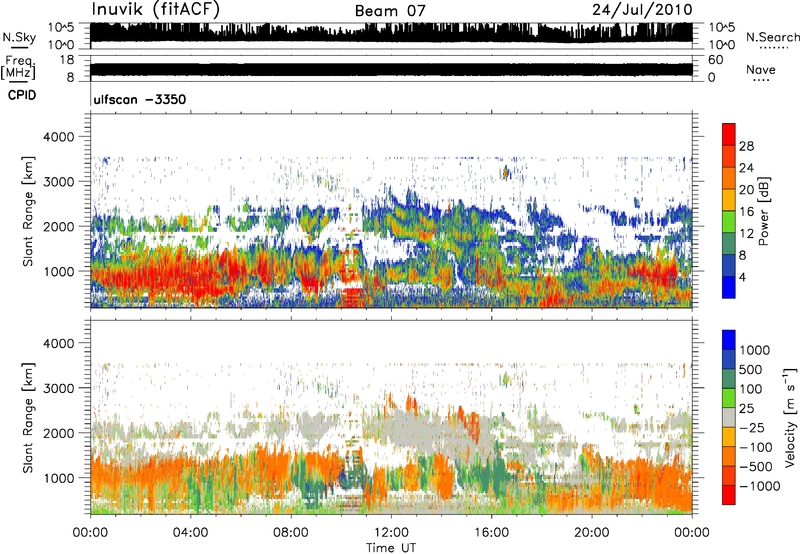The height and width of the screenshot is (554, 800).
Task: Click the gray segment of velocity colorbar
Action: coord(729,418)
